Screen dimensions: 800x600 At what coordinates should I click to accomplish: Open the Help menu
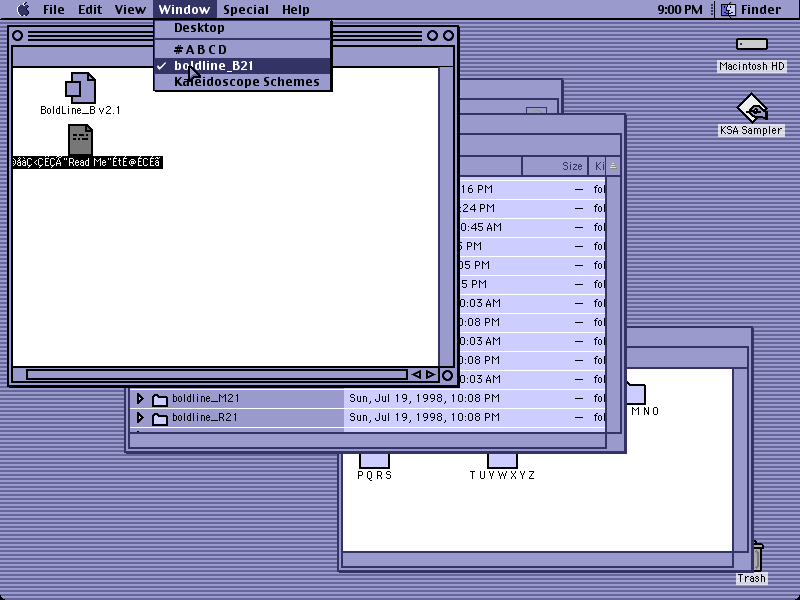tap(296, 9)
